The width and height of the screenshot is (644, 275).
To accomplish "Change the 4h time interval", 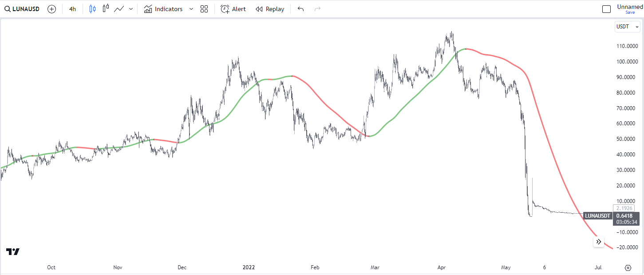I will (72, 9).
